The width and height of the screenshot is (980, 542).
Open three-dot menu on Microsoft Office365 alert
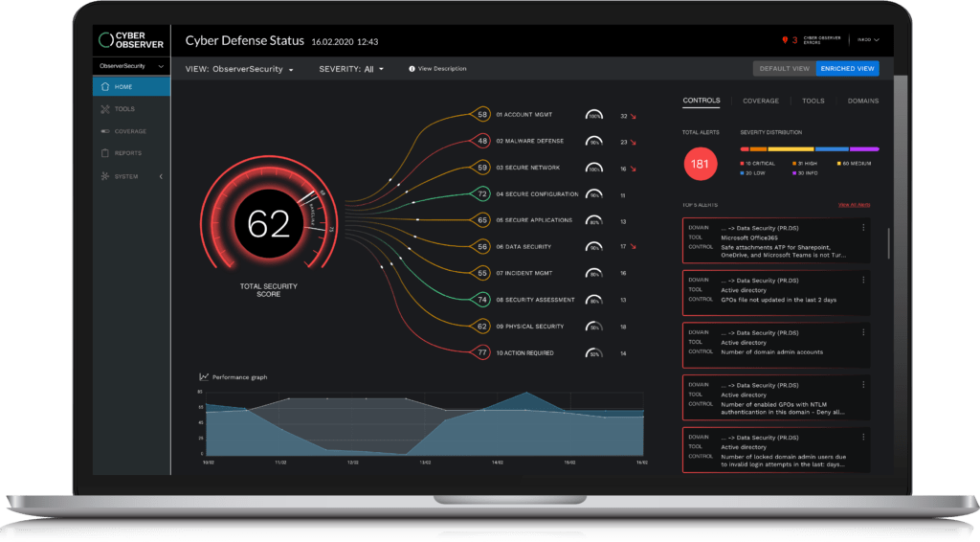862,227
